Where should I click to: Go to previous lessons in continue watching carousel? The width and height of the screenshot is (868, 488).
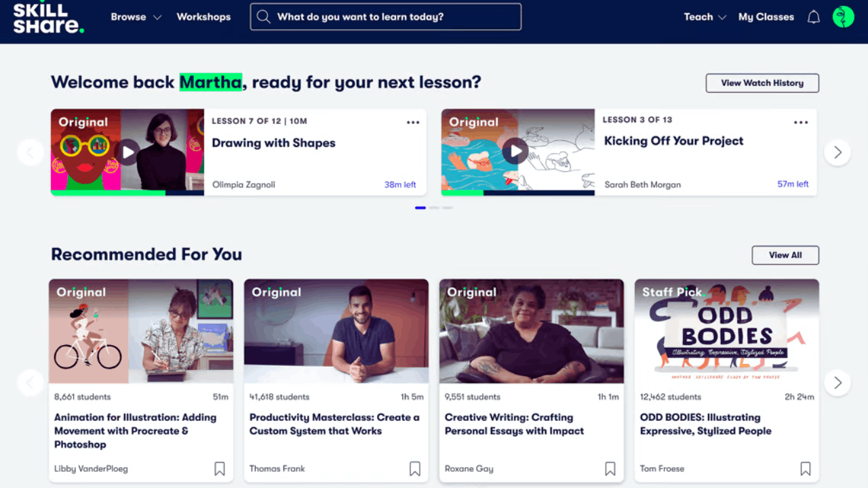31,152
